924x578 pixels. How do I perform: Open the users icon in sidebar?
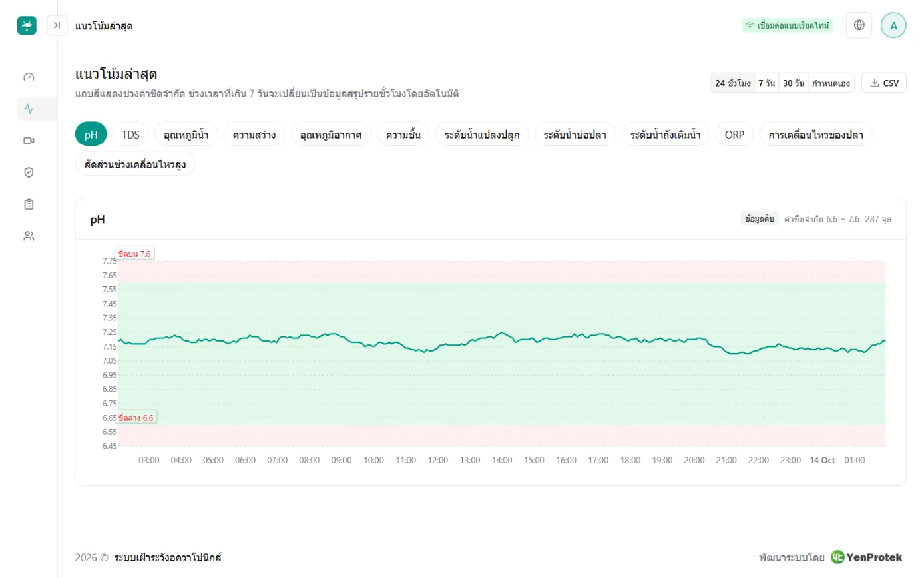click(29, 236)
